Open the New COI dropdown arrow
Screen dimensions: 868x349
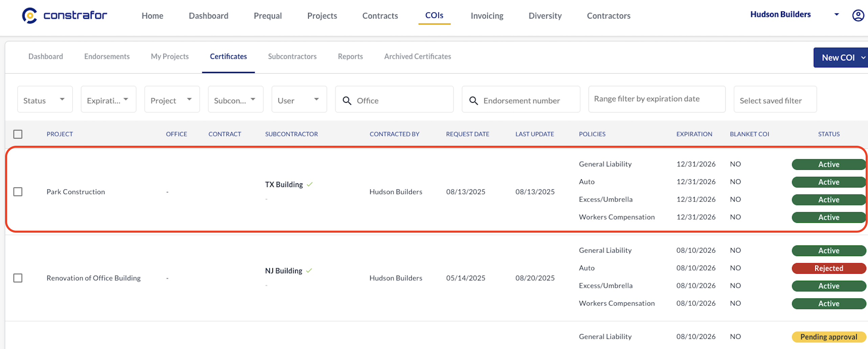(863, 57)
